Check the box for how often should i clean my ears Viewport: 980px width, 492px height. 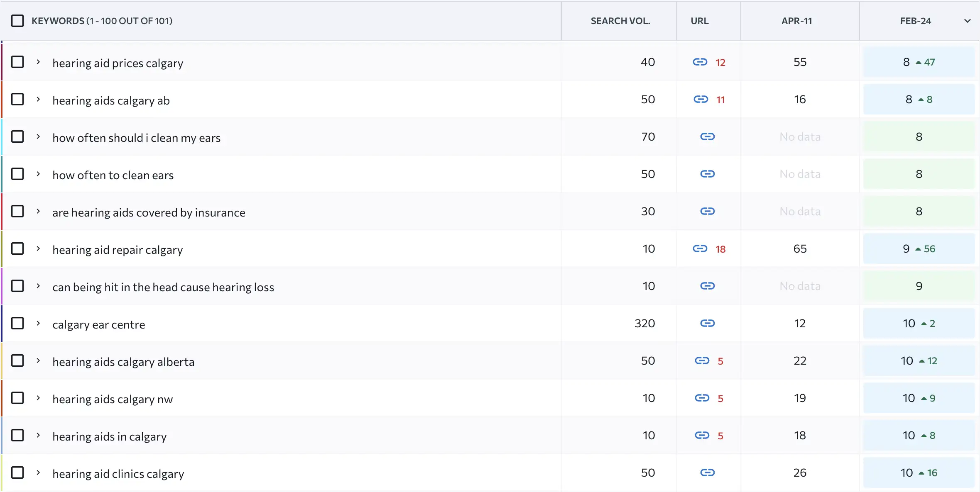point(17,137)
